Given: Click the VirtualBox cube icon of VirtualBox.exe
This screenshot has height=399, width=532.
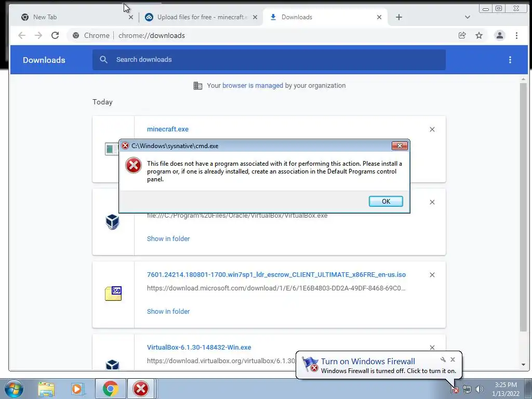Looking at the screenshot, I should point(112,222).
